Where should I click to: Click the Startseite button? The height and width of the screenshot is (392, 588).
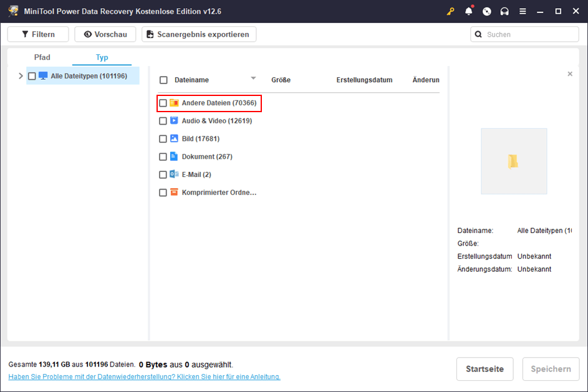(484, 369)
